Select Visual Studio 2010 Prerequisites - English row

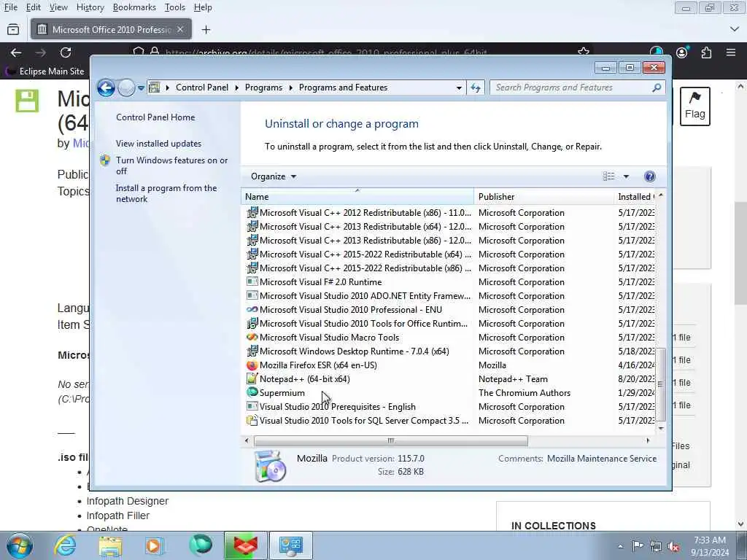[x=450, y=407]
